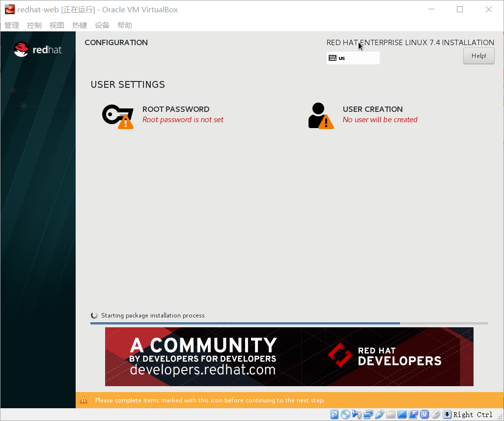Open the 控制 menu

tap(34, 26)
